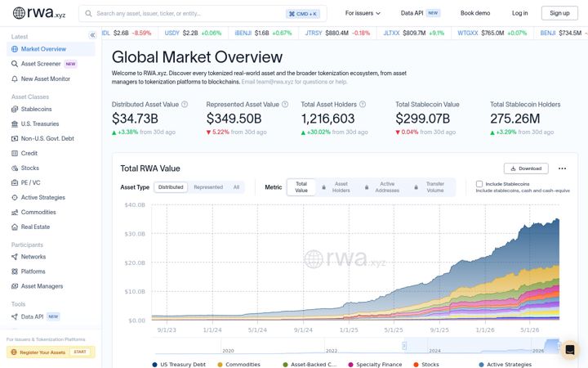Focus the asset search input field

[x=203, y=14]
